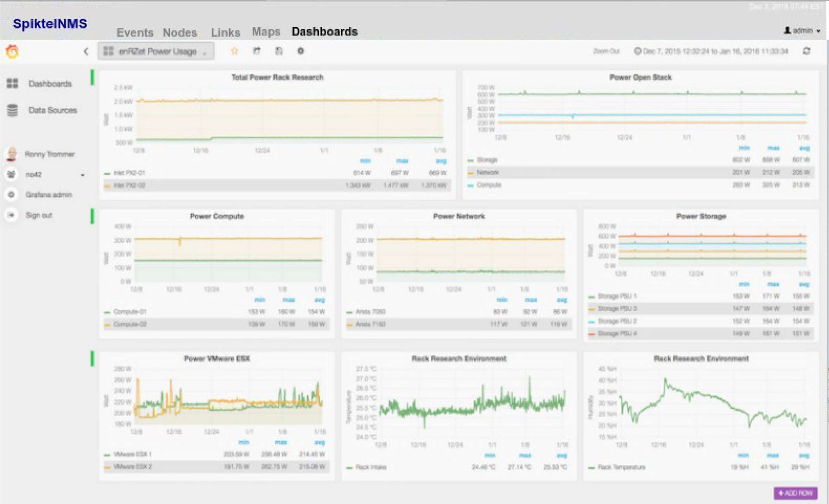Screen dimensions: 829x504
Task: Click the Storage PSU 2 blue color swatch
Action: pyautogui.click(x=591, y=322)
